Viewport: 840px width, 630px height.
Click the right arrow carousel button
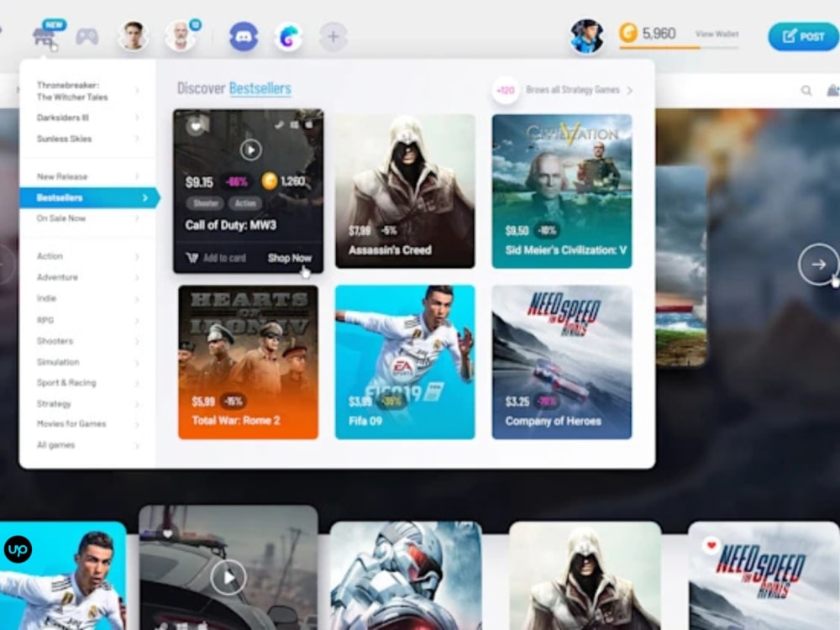(x=818, y=264)
